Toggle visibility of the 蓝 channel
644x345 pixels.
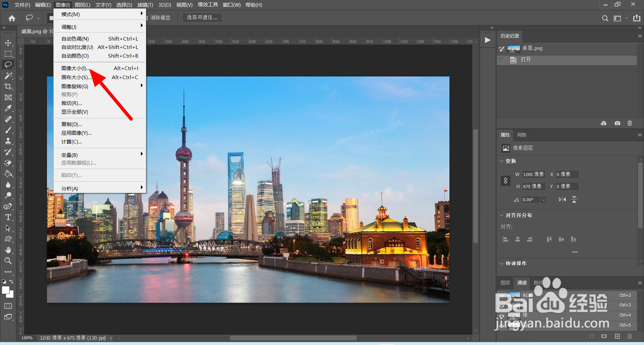pos(502,325)
